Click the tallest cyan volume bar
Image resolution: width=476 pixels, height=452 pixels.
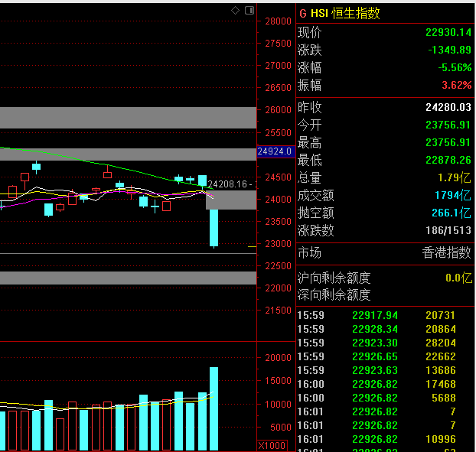(214, 408)
